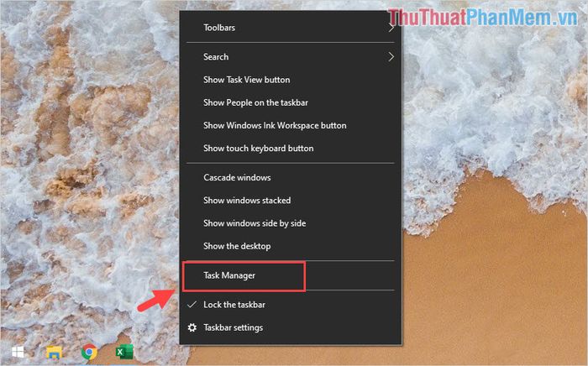Launch Google Chrome from the taskbar
588x366 pixels.
89,352
